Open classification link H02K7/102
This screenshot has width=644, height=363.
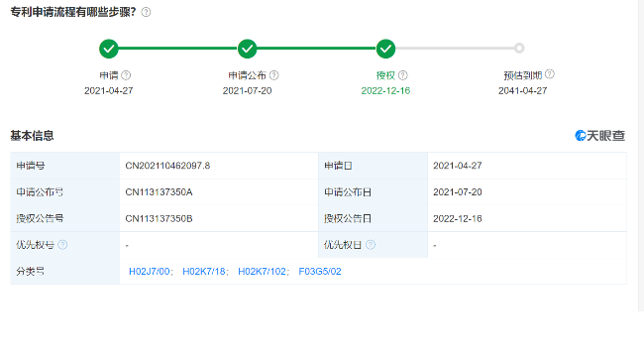click(262, 272)
